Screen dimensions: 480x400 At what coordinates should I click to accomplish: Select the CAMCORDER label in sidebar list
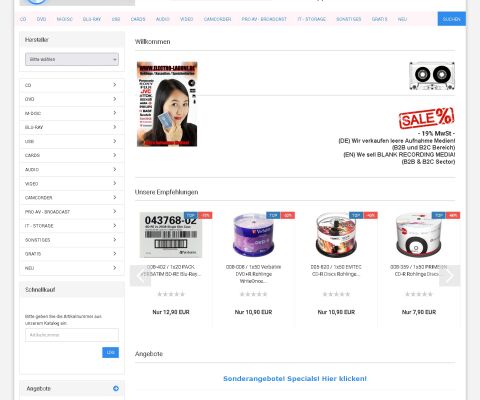pyautogui.click(x=38, y=198)
